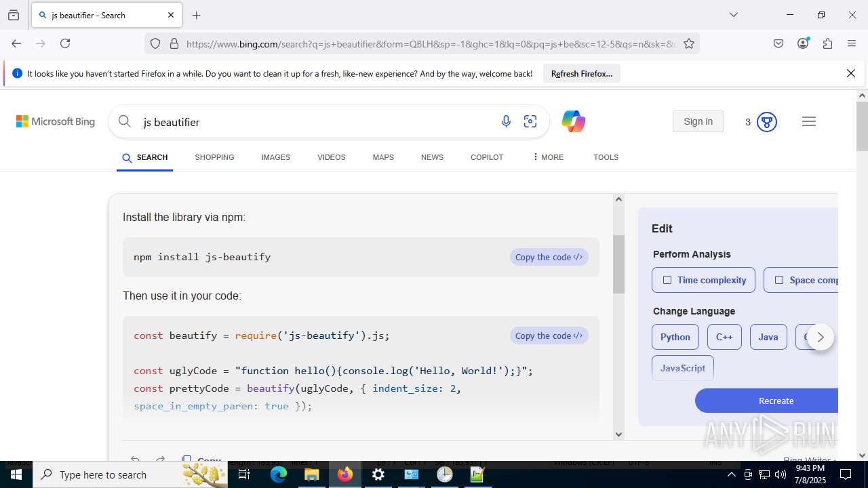Open Firefox recent browsing view button
868x488 pixels.
(x=14, y=15)
